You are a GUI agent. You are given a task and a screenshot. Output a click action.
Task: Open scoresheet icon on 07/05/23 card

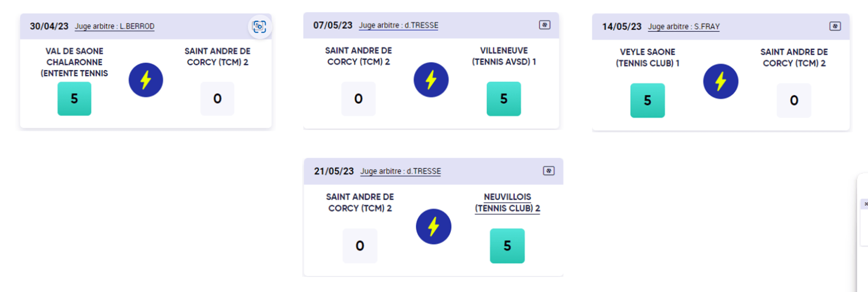click(545, 25)
